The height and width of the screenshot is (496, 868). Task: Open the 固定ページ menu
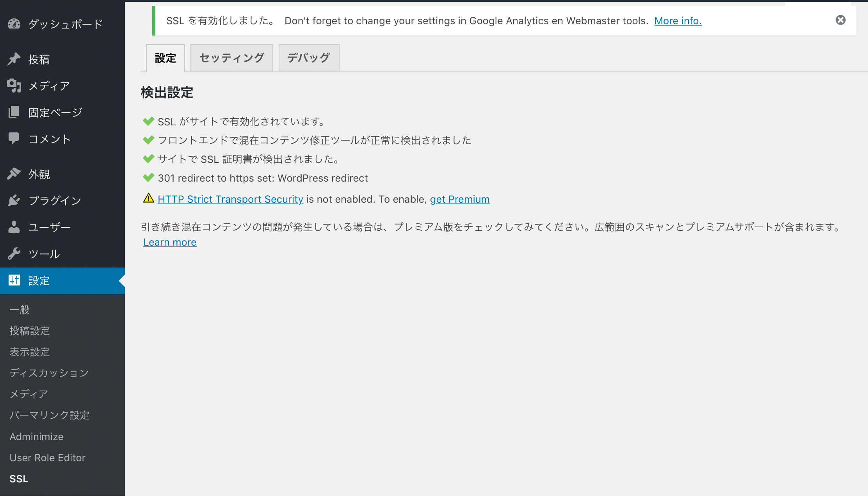(62, 112)
